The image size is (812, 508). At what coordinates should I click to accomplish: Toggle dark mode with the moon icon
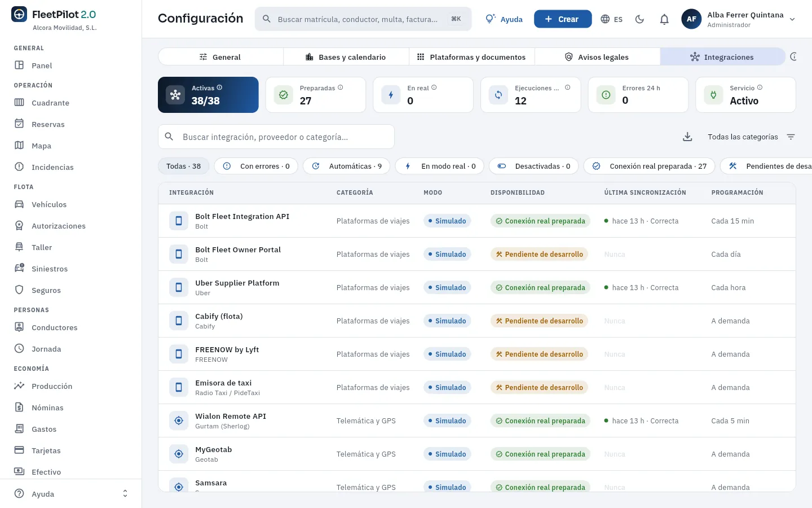(x=639, y=19)
